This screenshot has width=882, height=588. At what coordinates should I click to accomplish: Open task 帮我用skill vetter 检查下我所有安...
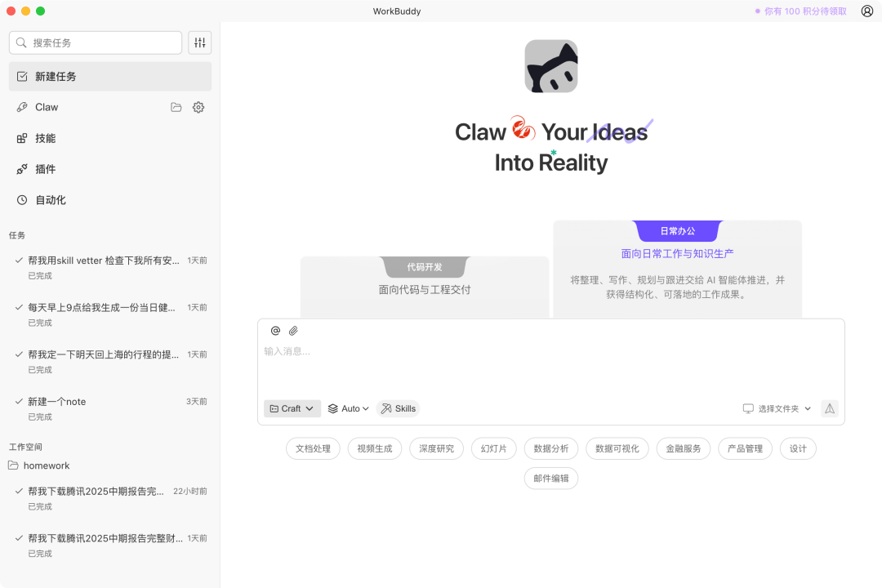pos(110,268)
